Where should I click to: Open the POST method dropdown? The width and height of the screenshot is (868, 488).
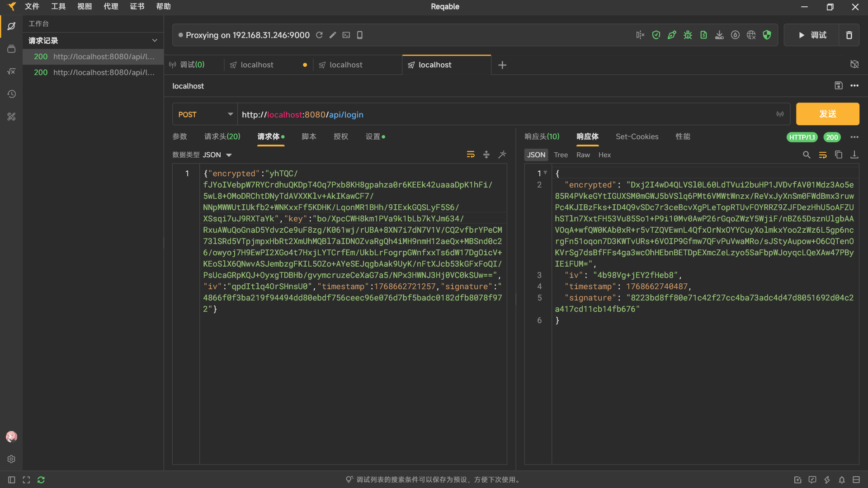[205, 115]
